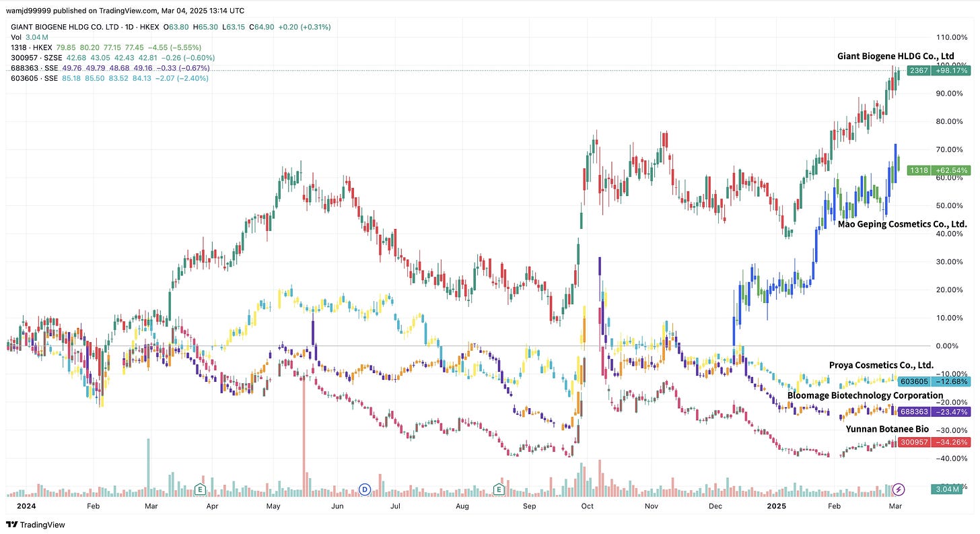Click the Dec time axis label
980x534 pixels.
pos(715,505)
